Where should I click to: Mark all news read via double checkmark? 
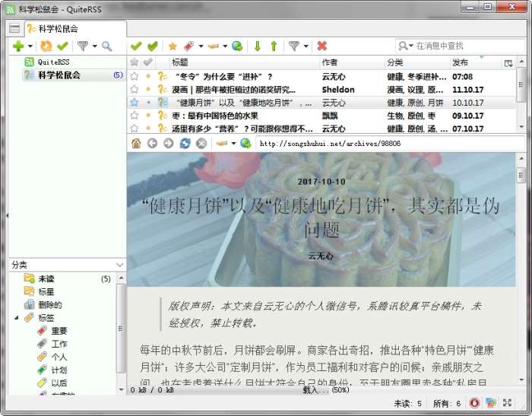point(153,46)
